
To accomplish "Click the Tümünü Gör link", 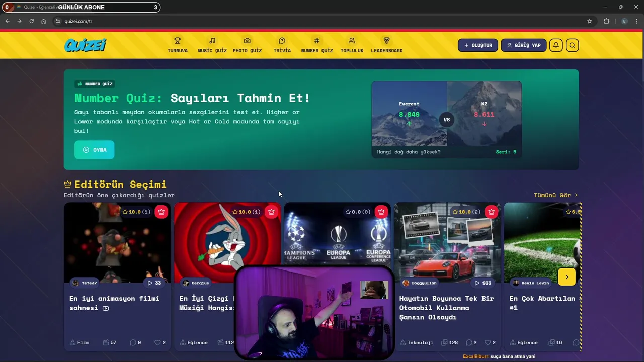I will tap(556, 195).
